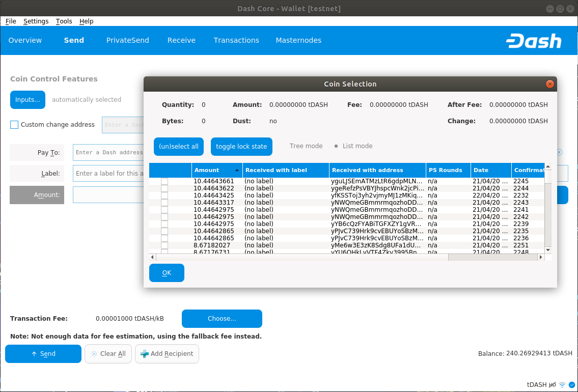Sort by Received with label column

[286, 170]
